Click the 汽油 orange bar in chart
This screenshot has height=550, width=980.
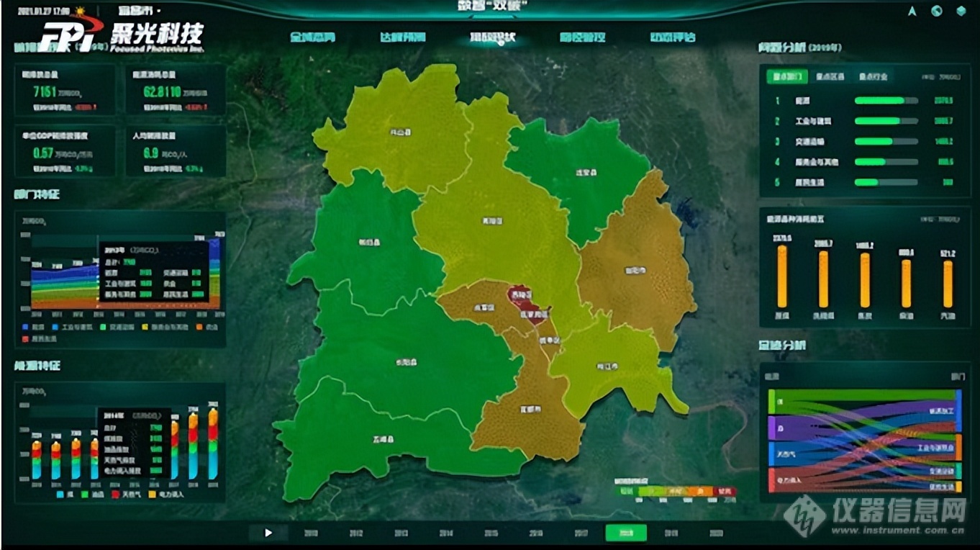tap(948, 284)
